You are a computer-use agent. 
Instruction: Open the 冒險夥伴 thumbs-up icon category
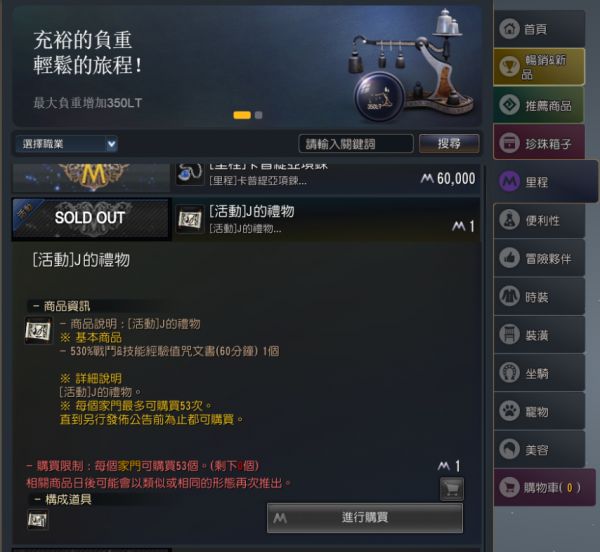coord(509,258)
